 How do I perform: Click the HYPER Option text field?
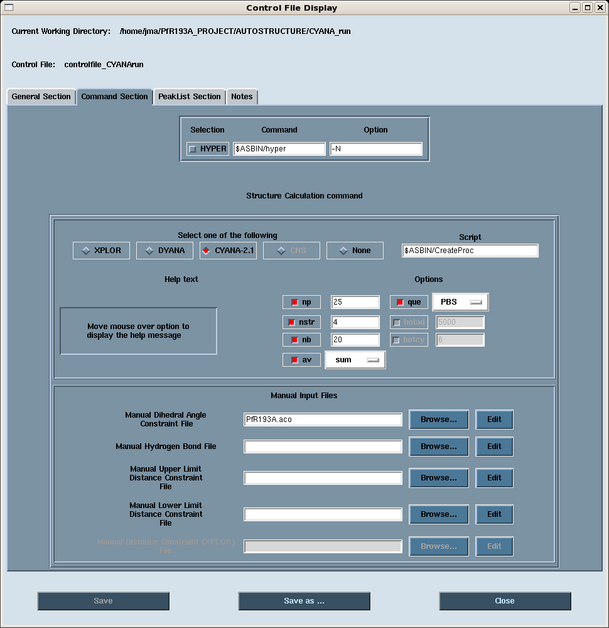pyautogui.click(x=376, y=149)
